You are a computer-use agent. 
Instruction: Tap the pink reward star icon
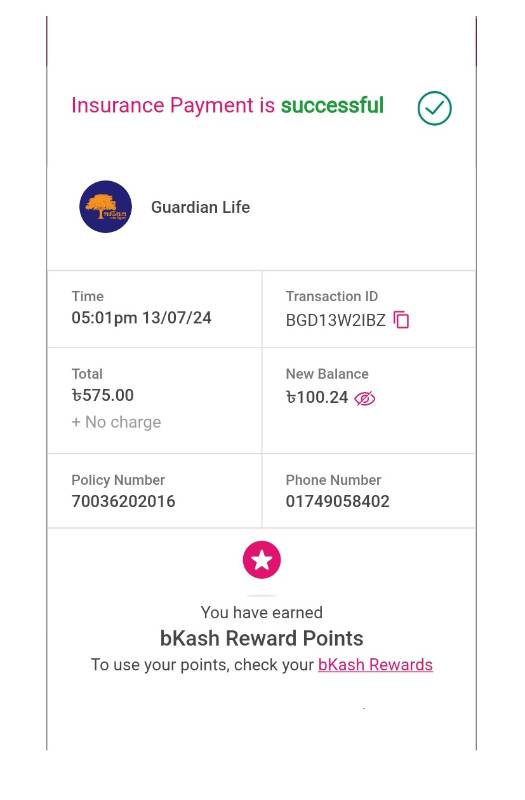(x=262, y=560)
